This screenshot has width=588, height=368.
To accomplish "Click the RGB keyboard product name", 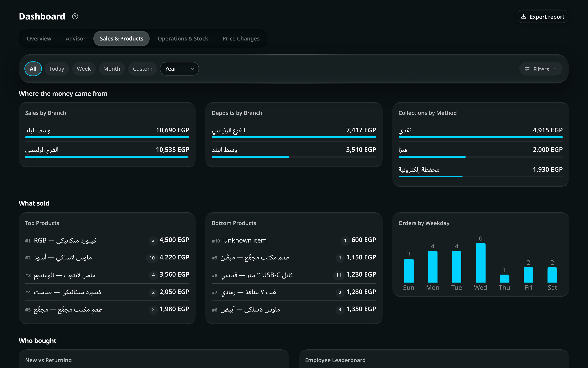I will pyautogui.click(x=65, y=240).
